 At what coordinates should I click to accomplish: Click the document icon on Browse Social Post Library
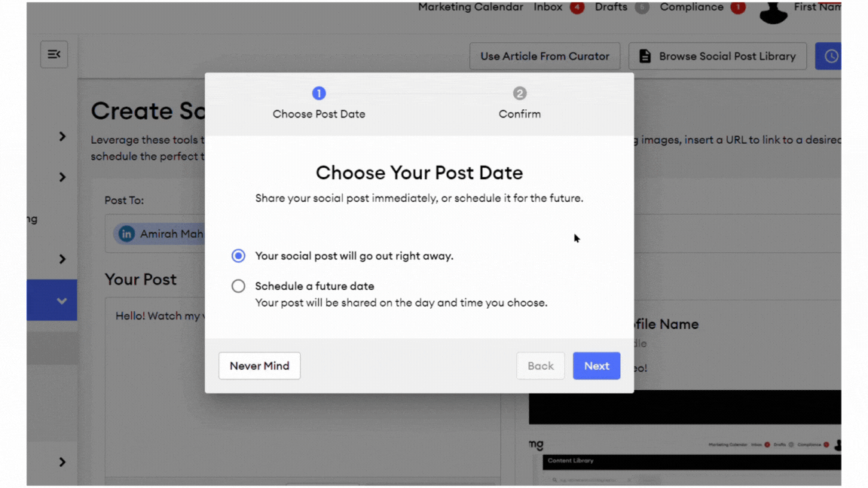tap(645, 56)
